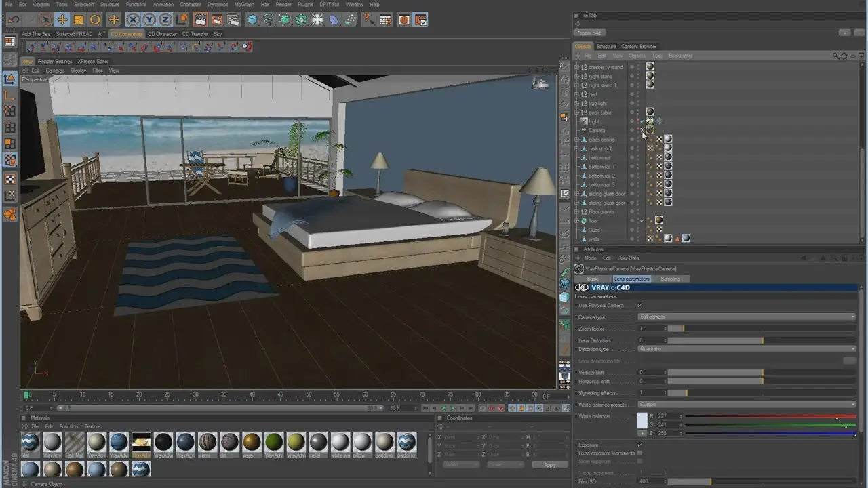Toggle the X-axis lock icon
This screenshot has height=488, width=868.
pyautogui.click(x=133, y=20)
